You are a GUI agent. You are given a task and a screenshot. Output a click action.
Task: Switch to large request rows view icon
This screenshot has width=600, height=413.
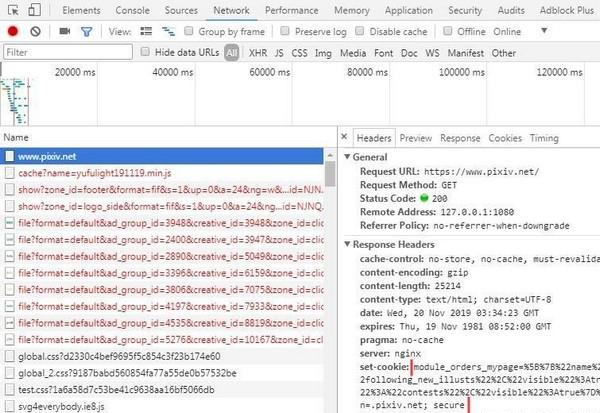146,31
